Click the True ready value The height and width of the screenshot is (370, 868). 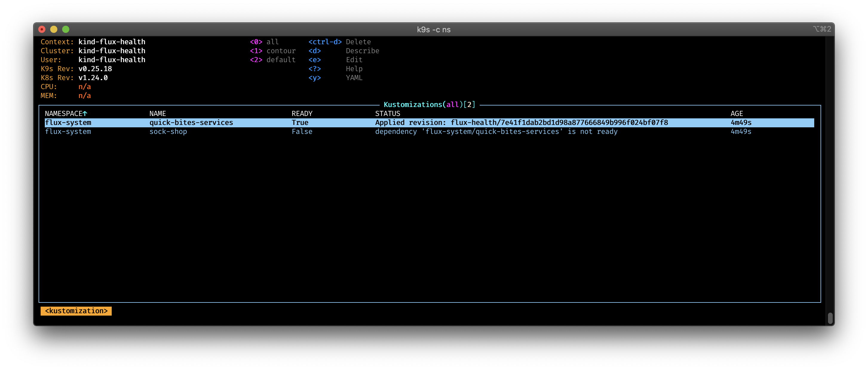(300, 123)
